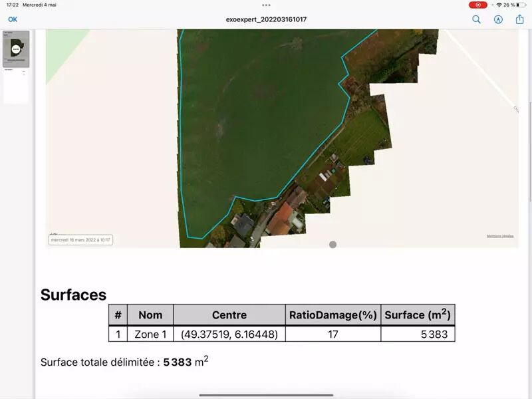Activate the markup pen icon
The height and width of the screenshot is (399, 532).
coord(498,19)
